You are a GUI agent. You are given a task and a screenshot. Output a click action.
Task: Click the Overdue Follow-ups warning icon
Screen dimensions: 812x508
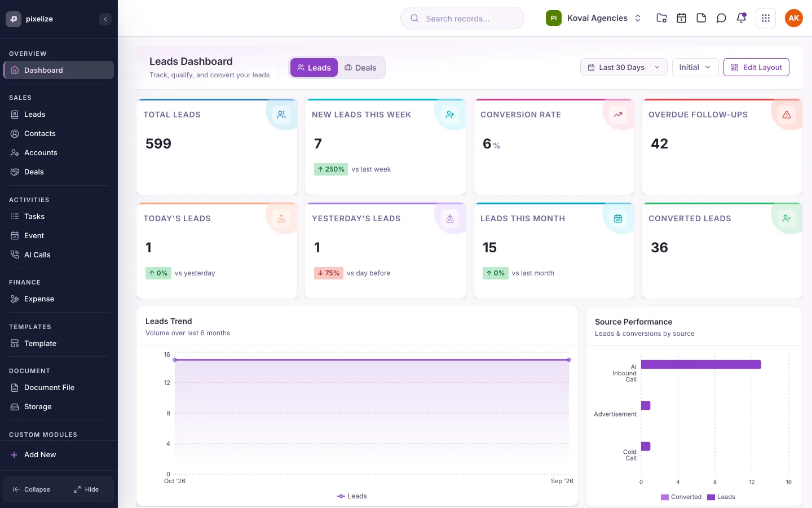coord(786,115)
